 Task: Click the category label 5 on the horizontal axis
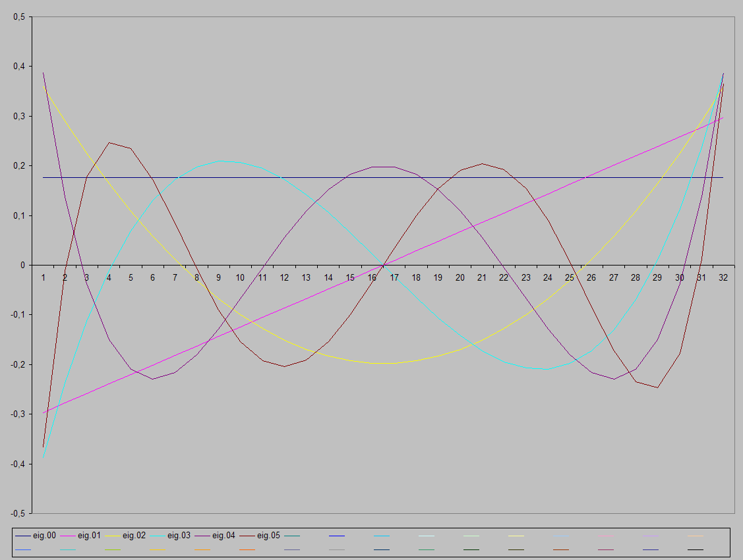(x=131, y=278)
